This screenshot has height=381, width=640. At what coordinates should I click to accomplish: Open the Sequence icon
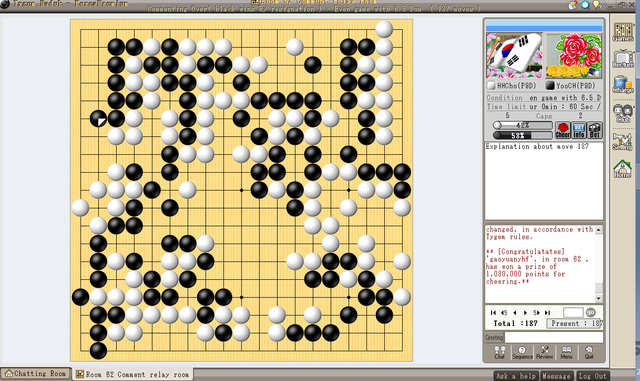522,352
